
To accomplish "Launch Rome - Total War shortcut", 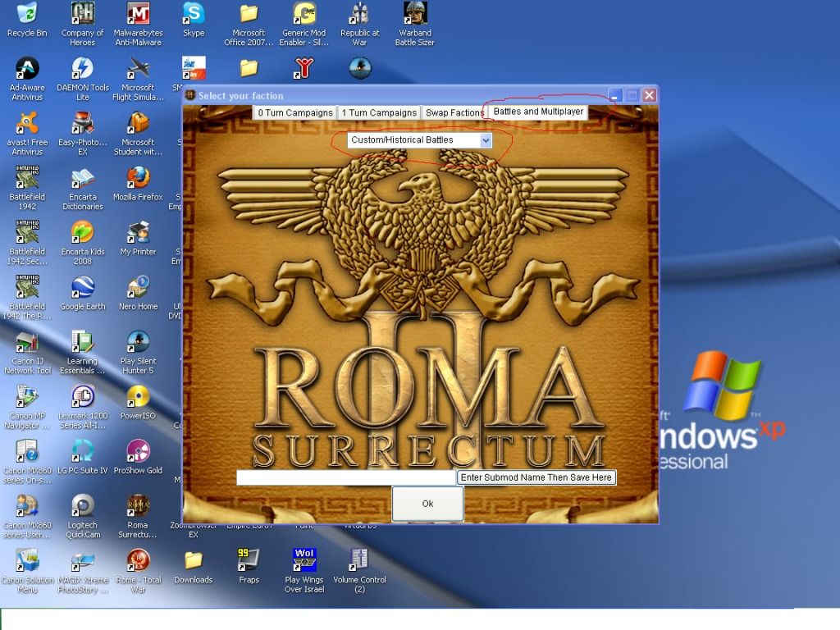I will [x=138, y=561].
